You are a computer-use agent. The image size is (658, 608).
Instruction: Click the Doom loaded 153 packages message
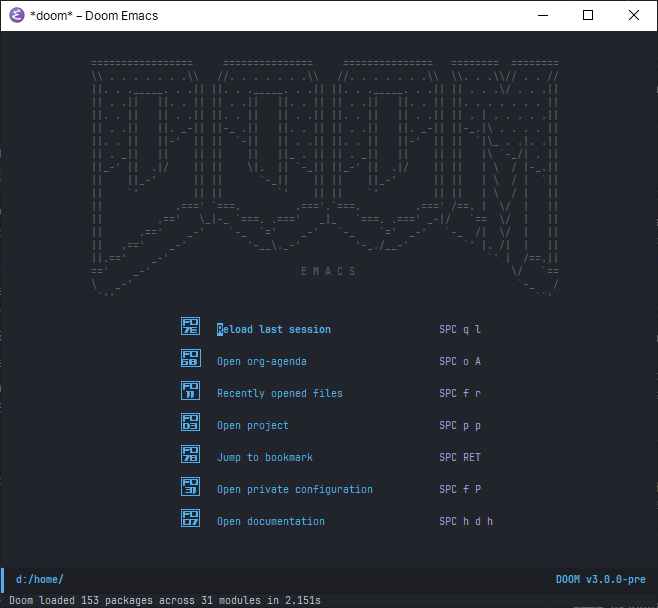(x=165, y=600)
